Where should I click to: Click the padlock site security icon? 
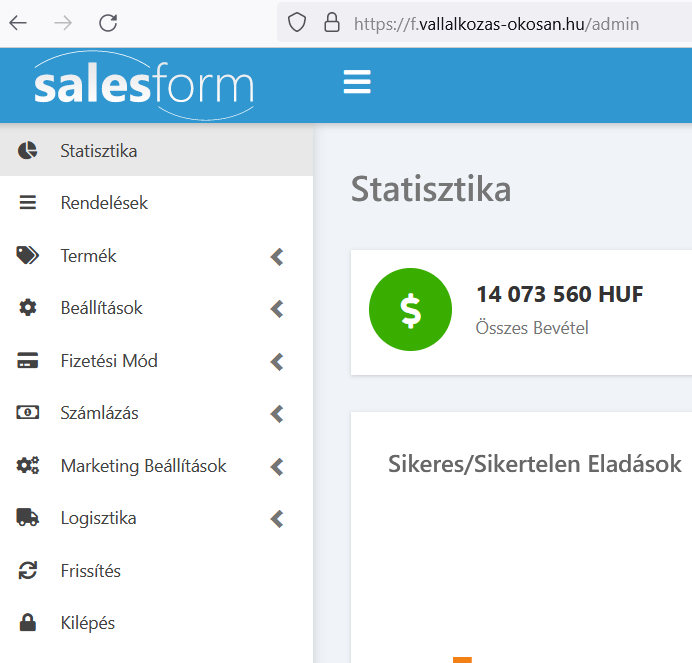pyautogui.click(x=332, y=23)
